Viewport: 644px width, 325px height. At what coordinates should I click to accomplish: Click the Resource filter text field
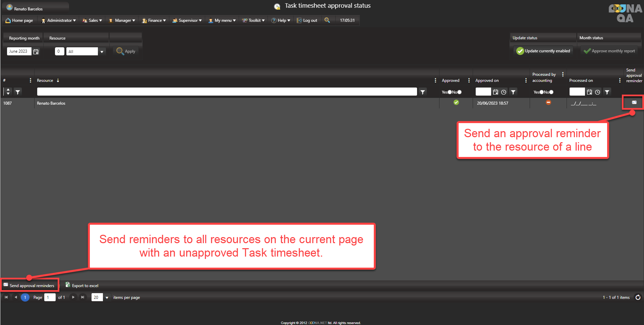click(x=227, y=92)
